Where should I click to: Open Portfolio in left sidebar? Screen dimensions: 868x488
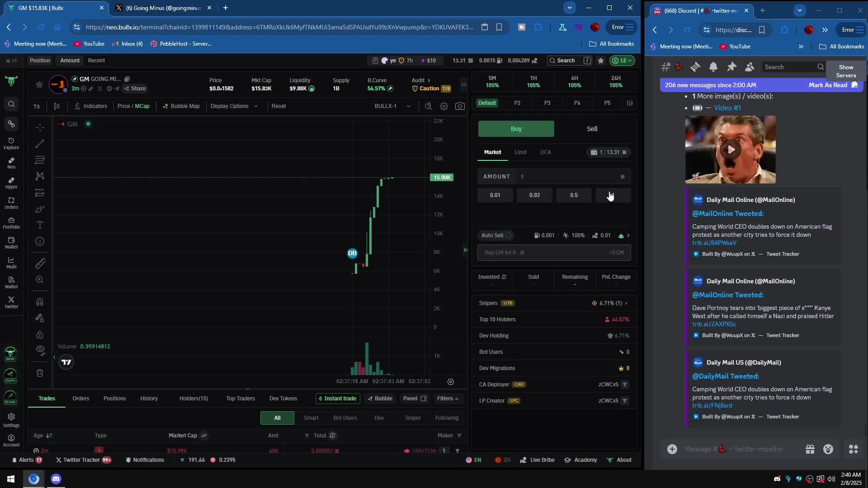(11, 223)
